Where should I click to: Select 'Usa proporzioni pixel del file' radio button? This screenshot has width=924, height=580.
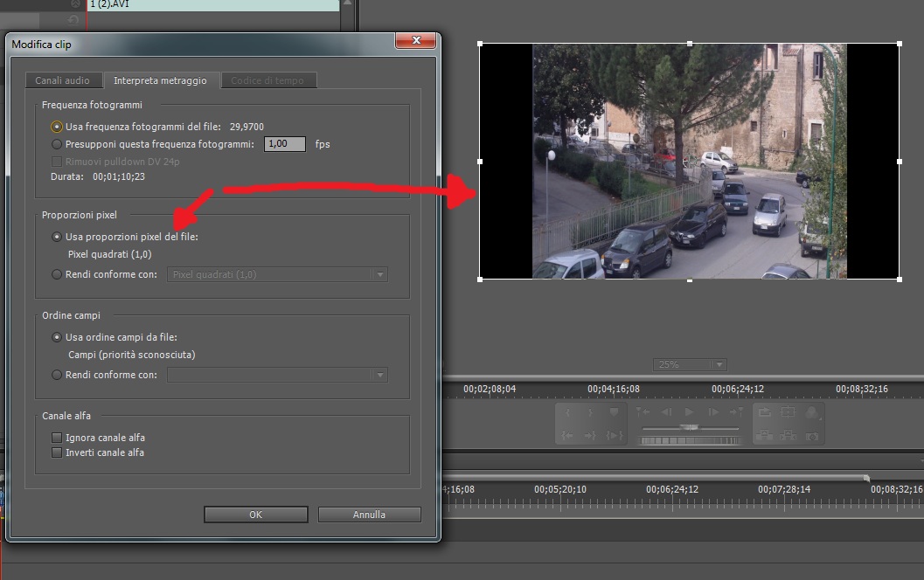[57, 237]
